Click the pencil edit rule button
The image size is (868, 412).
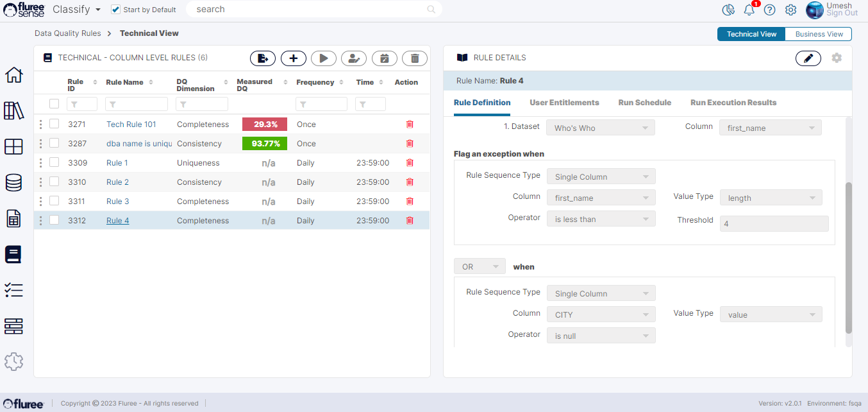808,58
